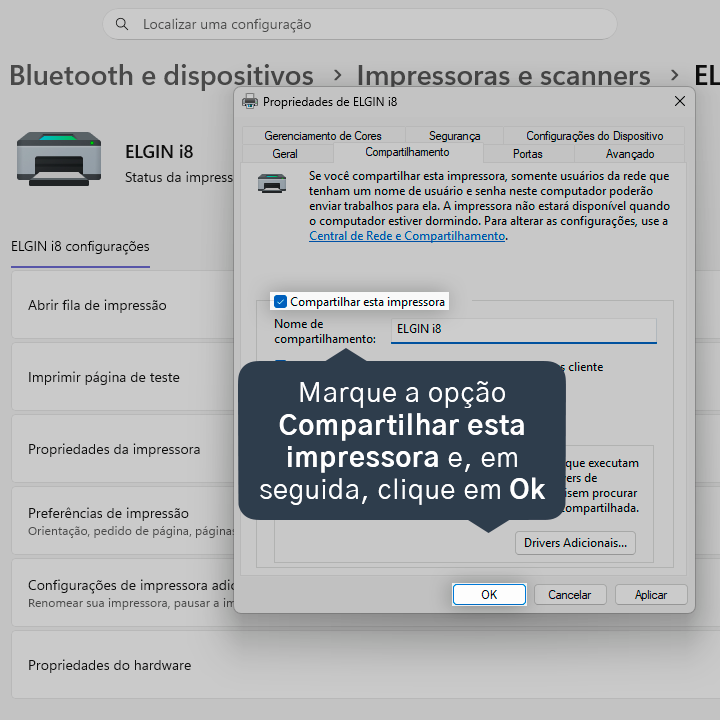The height and width of the screenshot is (720, 720).
Task: Click the ELGIN i8 printer image in Settings
Action: click(x=59, y=158)
